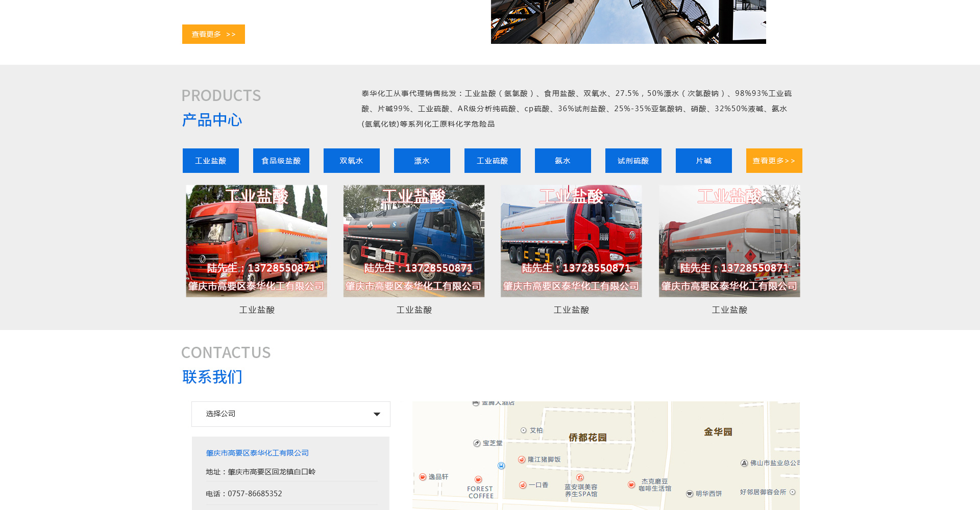The width and height of the screenshot is (980, 510).
Task: Select the 宝芝堂 map marker icon
Action: [x=477, y=443]
